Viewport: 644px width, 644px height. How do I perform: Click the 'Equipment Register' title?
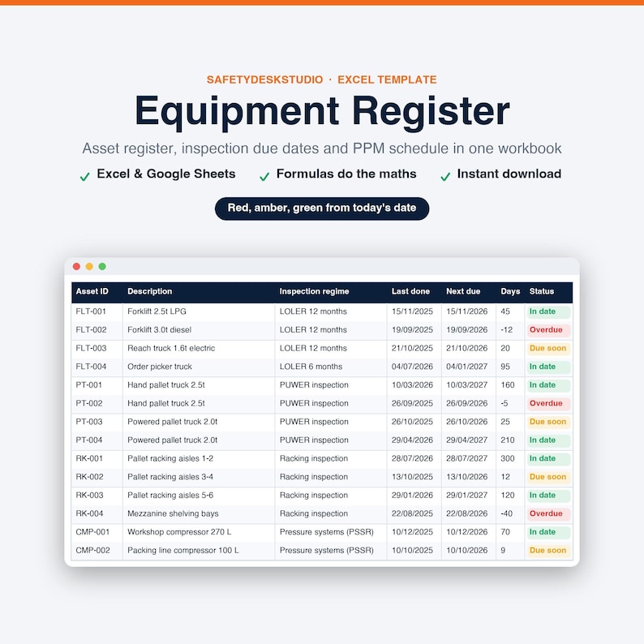point(322,111)
